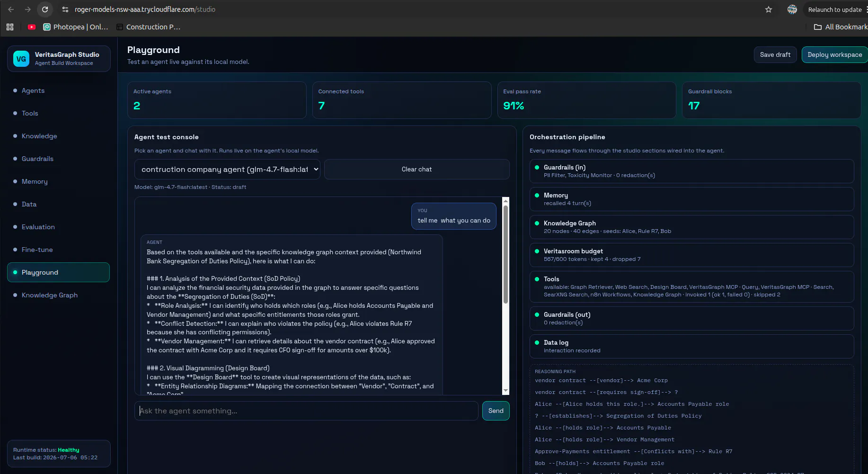Click 'Orchestration pipeline' heading
This screenshot has height=474, width=868.
point(567,137)
